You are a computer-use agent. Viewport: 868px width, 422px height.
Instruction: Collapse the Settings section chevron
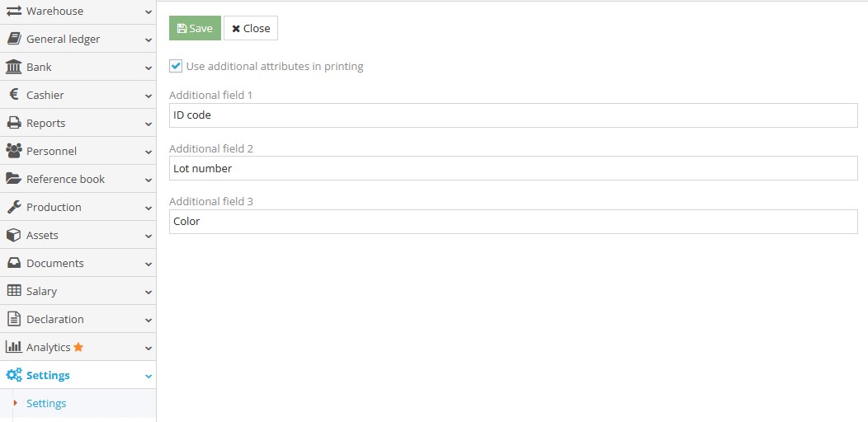(148, 376)
